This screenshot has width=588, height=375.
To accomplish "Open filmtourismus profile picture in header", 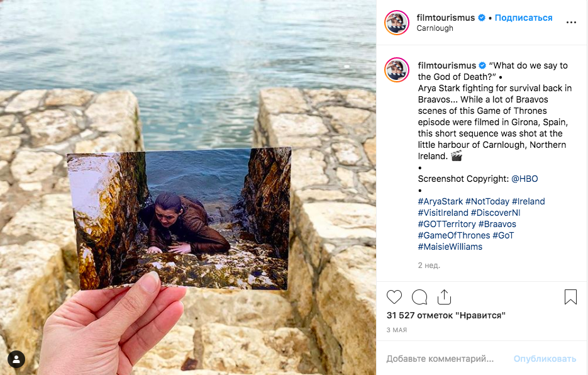I will coord(397,23).
